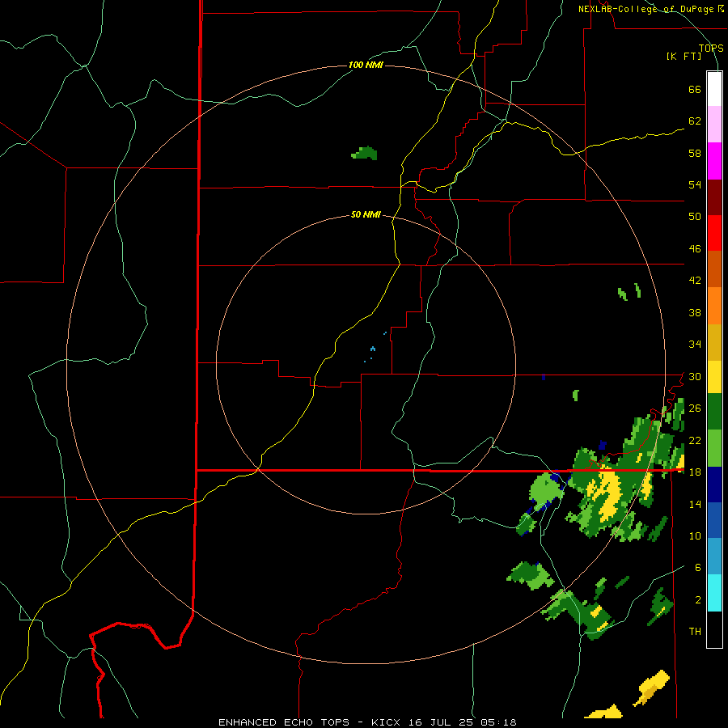The height and width of the screenshot is (728, 728).
Task: Click the legend value 42
Action: (695, 280)
